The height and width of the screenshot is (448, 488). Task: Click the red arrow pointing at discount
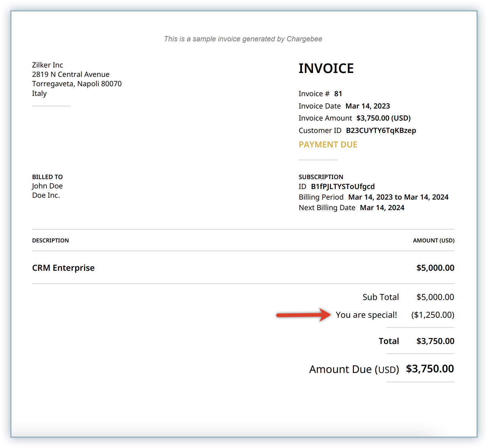(x=303, y=315)
